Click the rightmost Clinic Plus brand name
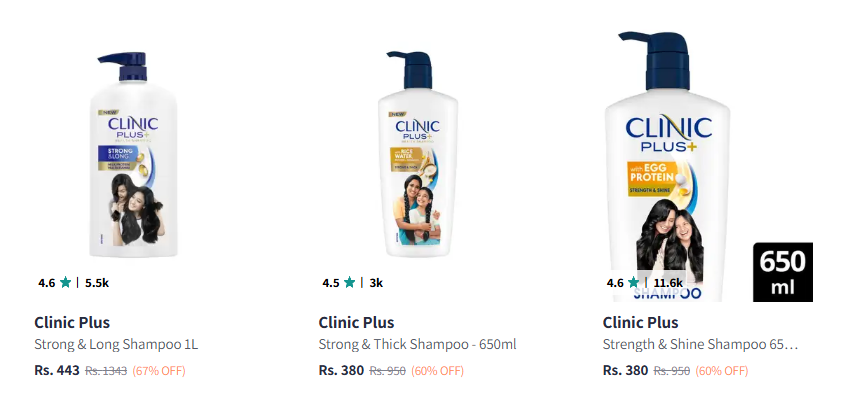 pyautogui.click(x=640, y=322)
